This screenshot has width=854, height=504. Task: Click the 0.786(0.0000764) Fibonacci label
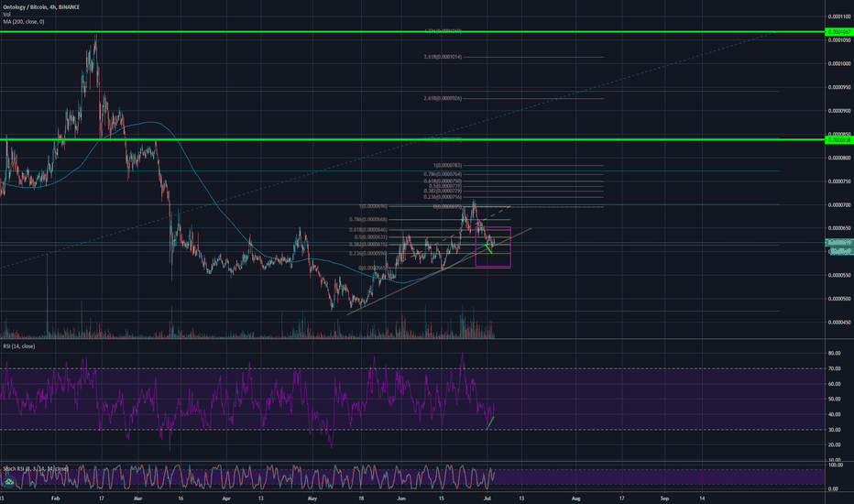[x=443, y=174]
